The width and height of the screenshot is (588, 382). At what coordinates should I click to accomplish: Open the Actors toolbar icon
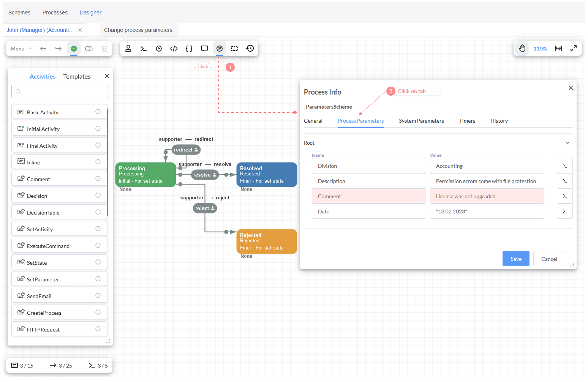[x=128, y=49]
